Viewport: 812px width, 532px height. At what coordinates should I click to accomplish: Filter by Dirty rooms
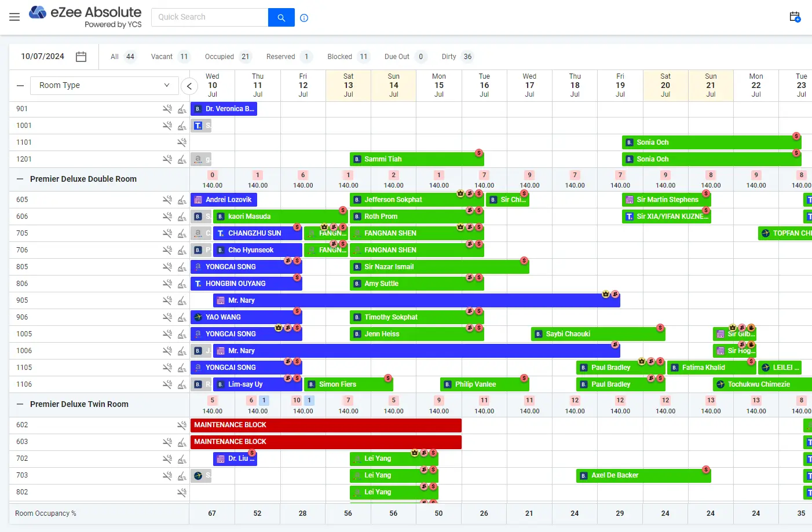[458, 57]
